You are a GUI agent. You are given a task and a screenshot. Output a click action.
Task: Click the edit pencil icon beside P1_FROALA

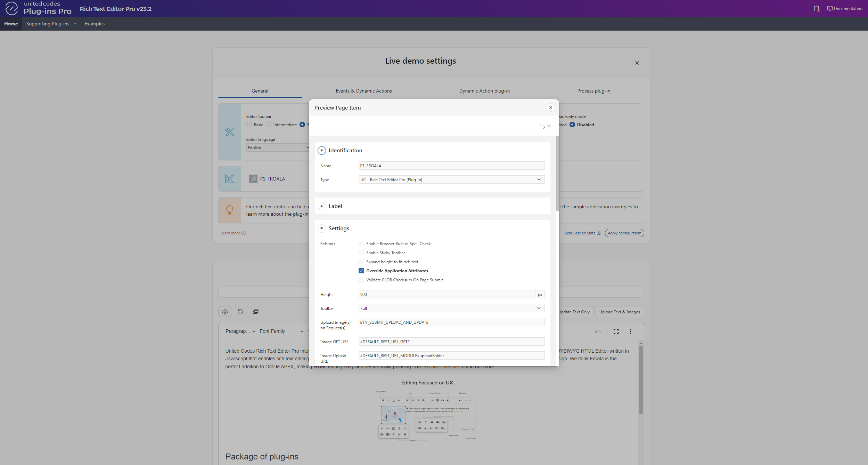(x=229, y=179)
